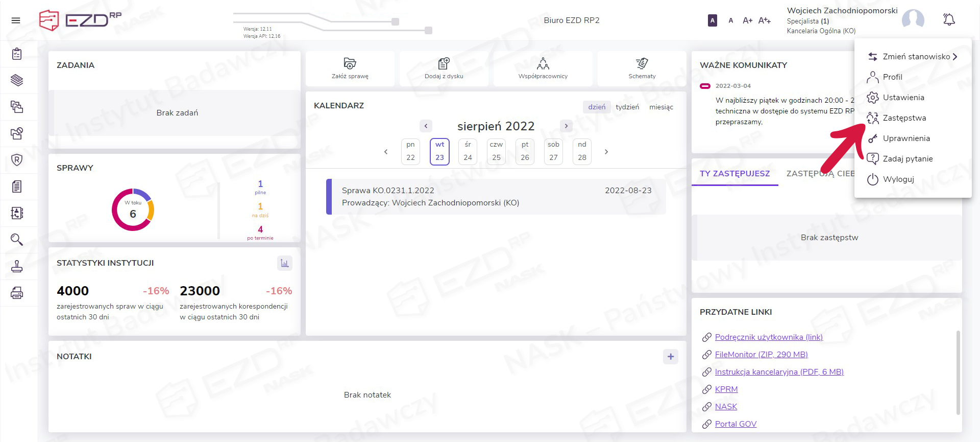Click the Załóż sprawę folder icon
This screenshot has height=442, width=980.
coord(350,63)
